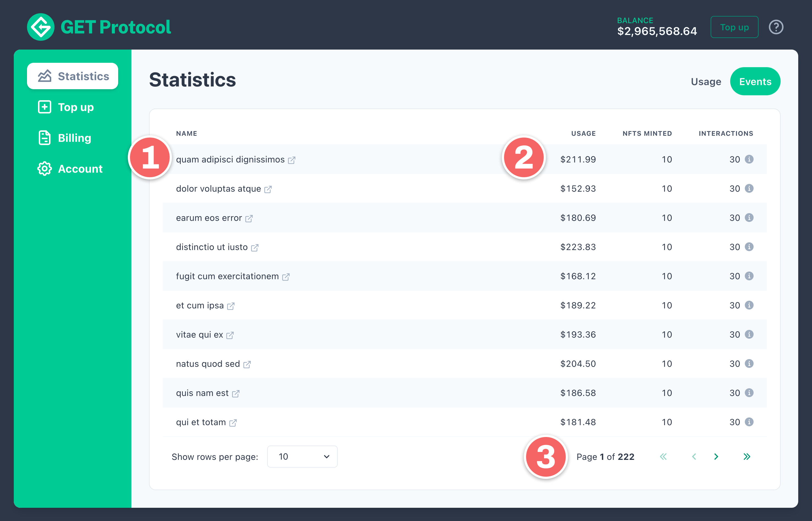
Task: Go to the last page double chevron
Action: tap(747, 457)
